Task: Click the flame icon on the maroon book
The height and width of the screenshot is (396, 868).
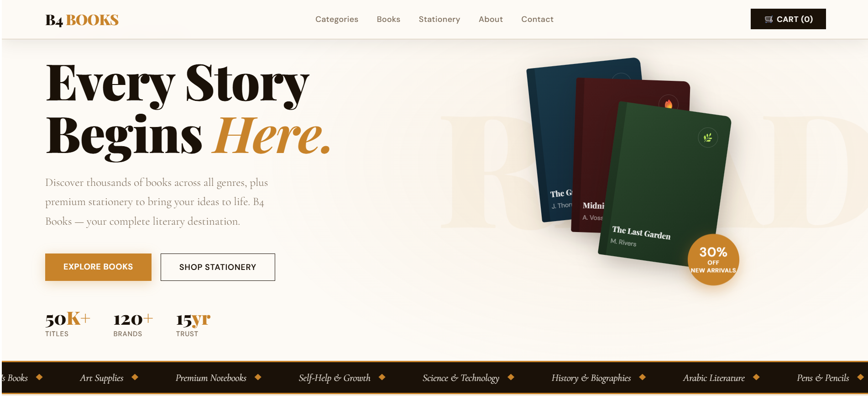Action: pos(669,104)
